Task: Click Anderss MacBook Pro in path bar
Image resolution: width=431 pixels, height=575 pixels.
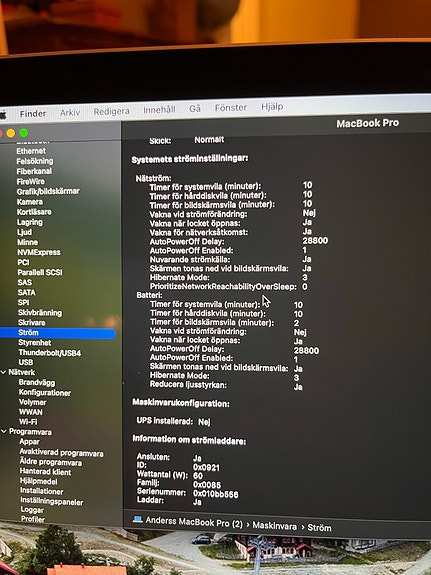Action: [x=194, y=522]
